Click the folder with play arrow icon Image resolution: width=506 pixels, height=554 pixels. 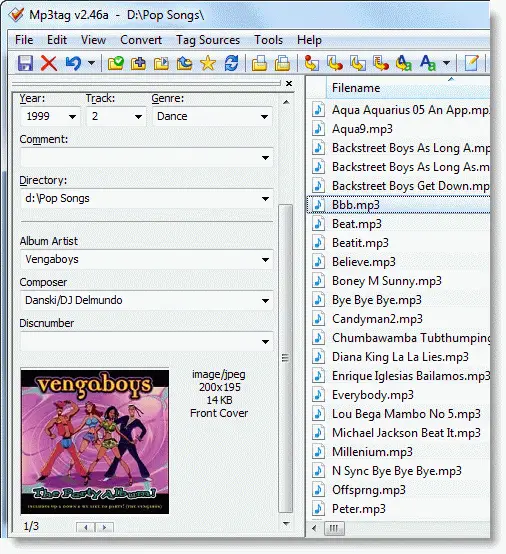[161, 64]
